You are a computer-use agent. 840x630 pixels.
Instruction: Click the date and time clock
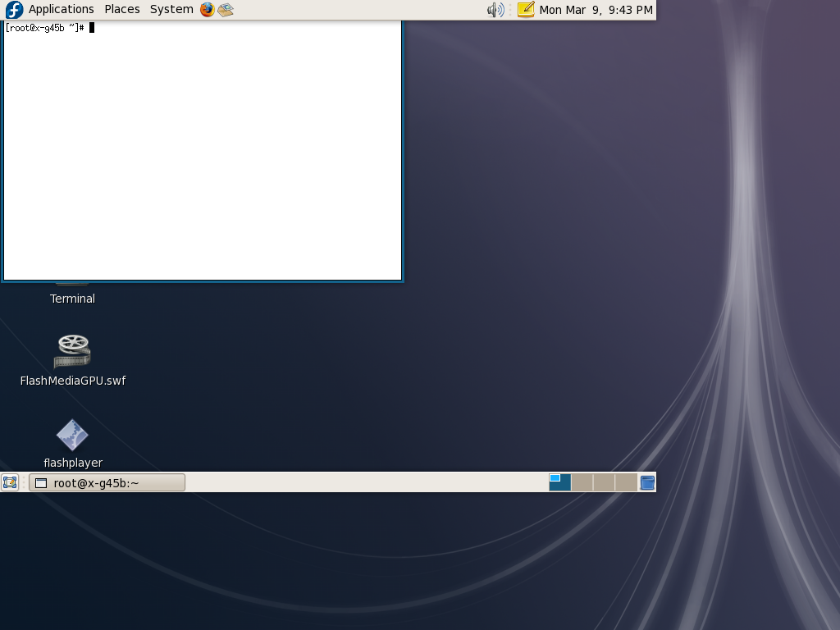(596, 10)
